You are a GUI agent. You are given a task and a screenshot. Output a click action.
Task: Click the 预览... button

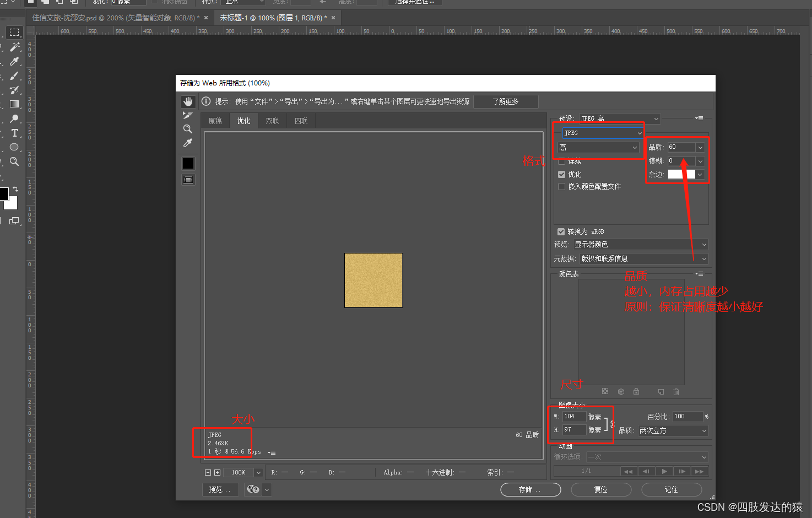pos(220,489)
